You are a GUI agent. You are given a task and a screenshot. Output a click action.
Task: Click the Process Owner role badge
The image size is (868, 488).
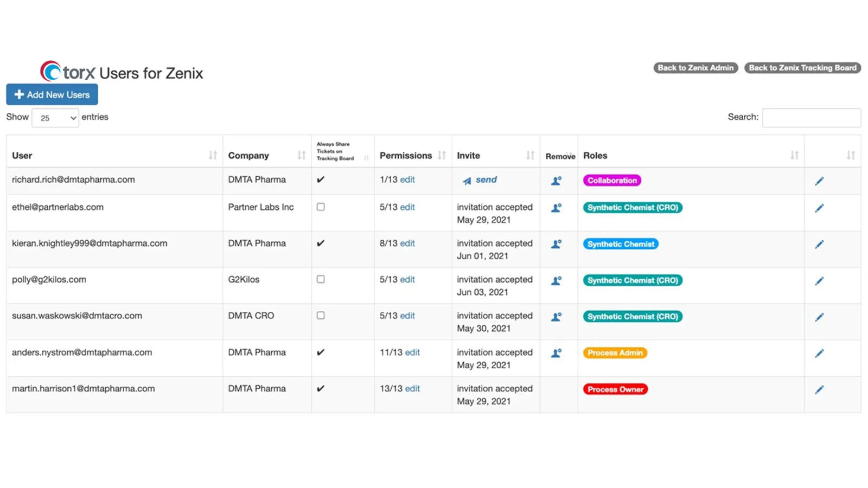[615, 389]
